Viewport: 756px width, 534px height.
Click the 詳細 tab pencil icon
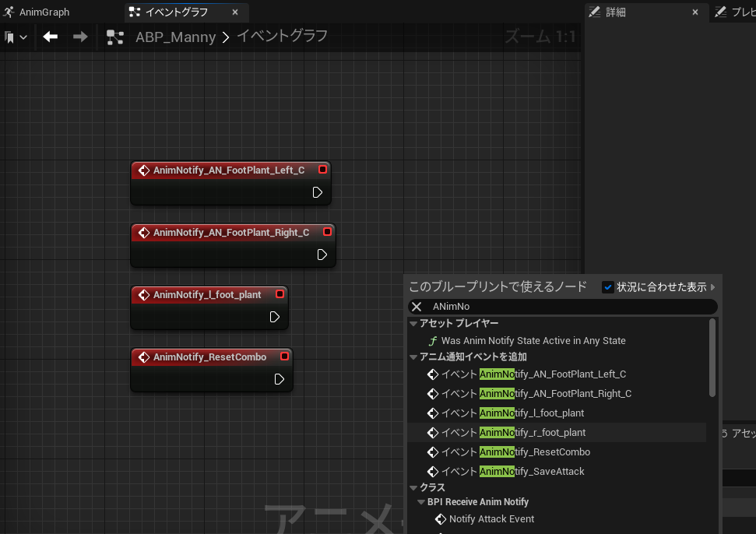click(x=595, y=12)
